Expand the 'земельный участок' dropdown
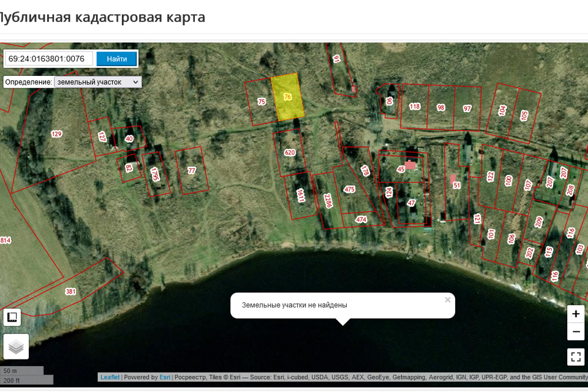 tap(97, 81)
